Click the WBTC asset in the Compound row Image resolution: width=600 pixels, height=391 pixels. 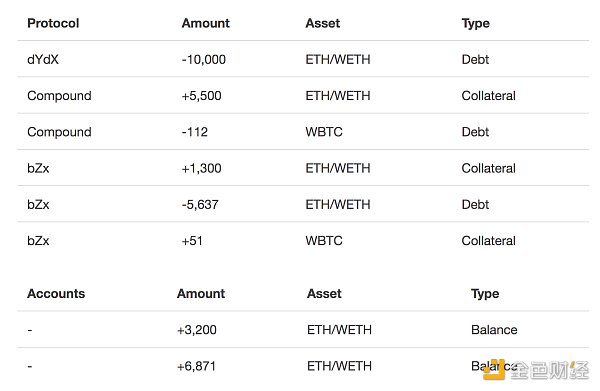pos(324,132)
